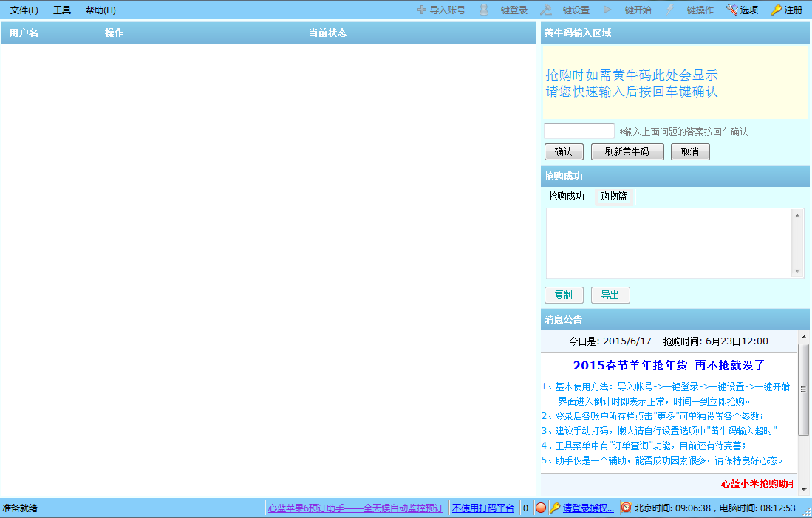Click the 抢购时间: 6月23日12:00 text
The width and height of the screenshot is (812, 518).
716,341
